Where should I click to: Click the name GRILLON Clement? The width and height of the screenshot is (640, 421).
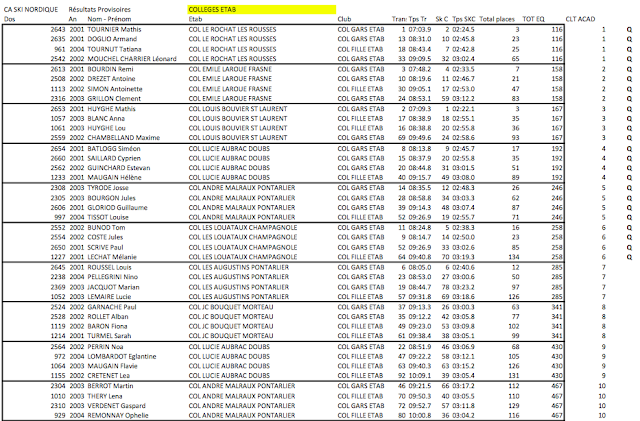click(114, 98)
